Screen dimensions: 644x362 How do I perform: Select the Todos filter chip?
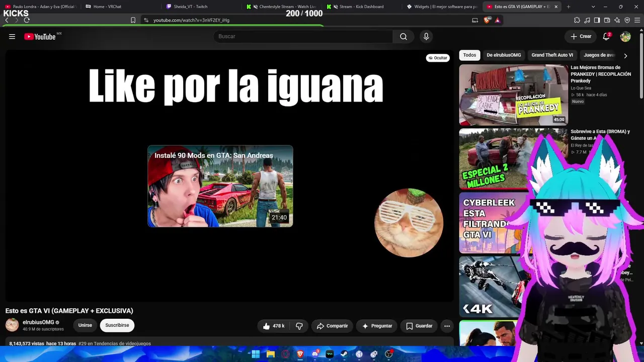(x=469, y=55)
